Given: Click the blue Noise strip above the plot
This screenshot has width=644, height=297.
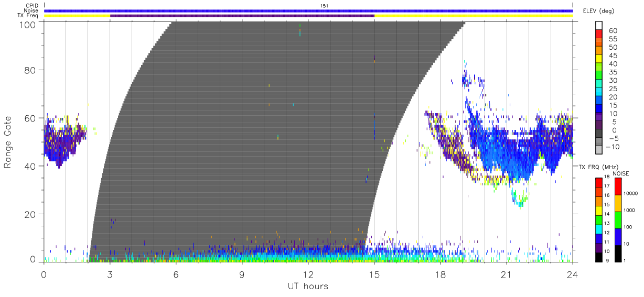Looking at the screenshot, I should 308,10.
